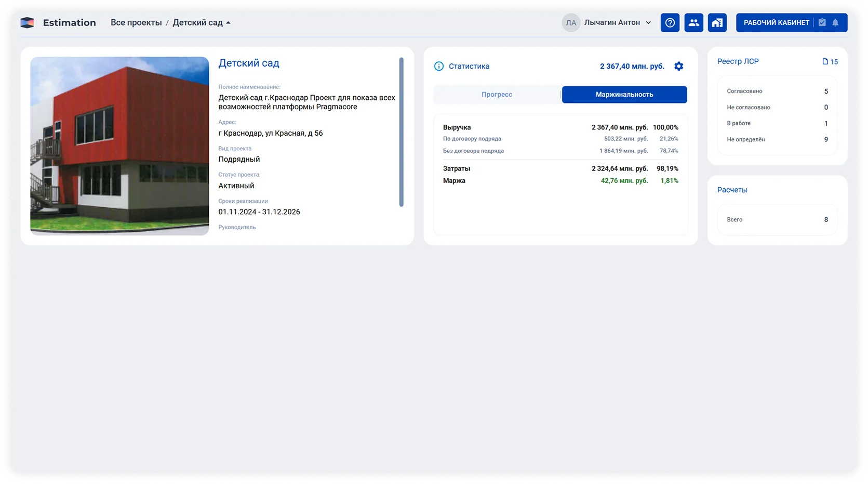Click the project details scrollbar
This screenshot has width=868, height=484.
click(401, 132)
